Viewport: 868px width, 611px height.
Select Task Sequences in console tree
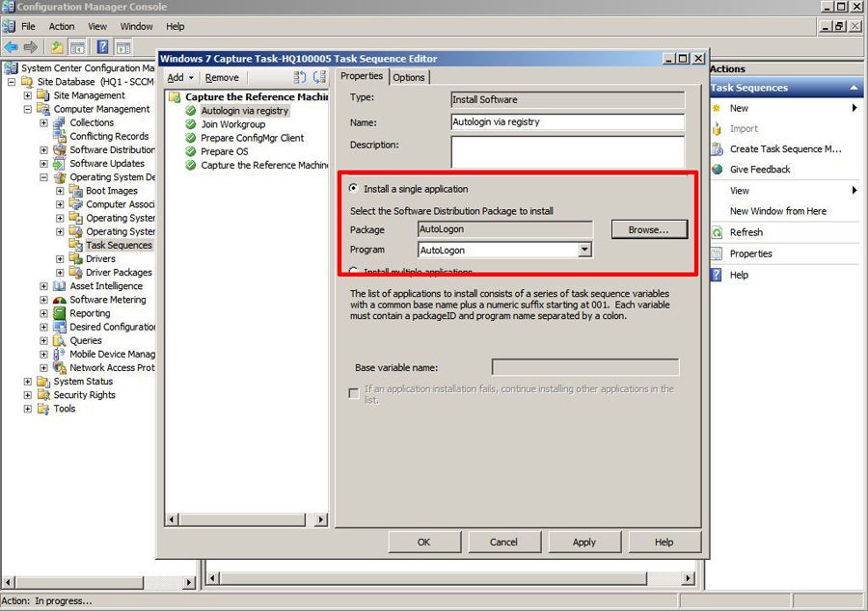point(119,245)
